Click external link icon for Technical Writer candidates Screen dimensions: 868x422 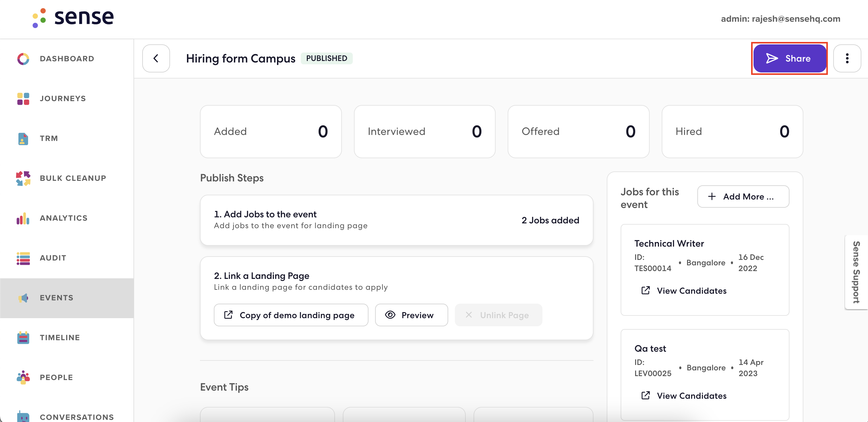(x=645, y=290)
